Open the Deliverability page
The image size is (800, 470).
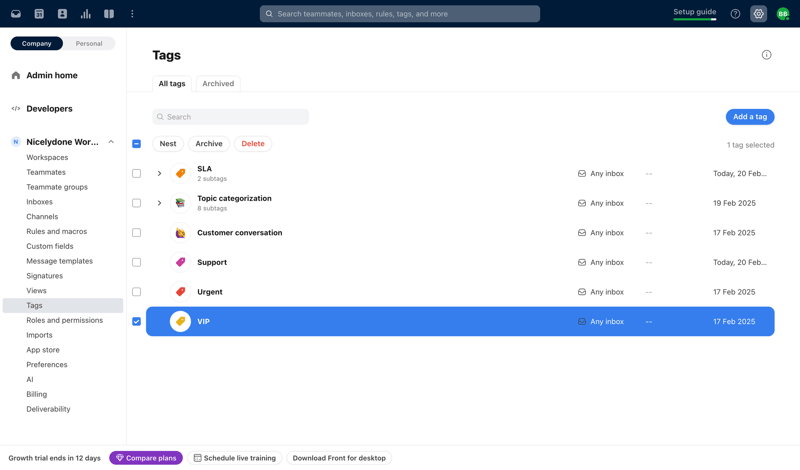[x=48, y=409]
